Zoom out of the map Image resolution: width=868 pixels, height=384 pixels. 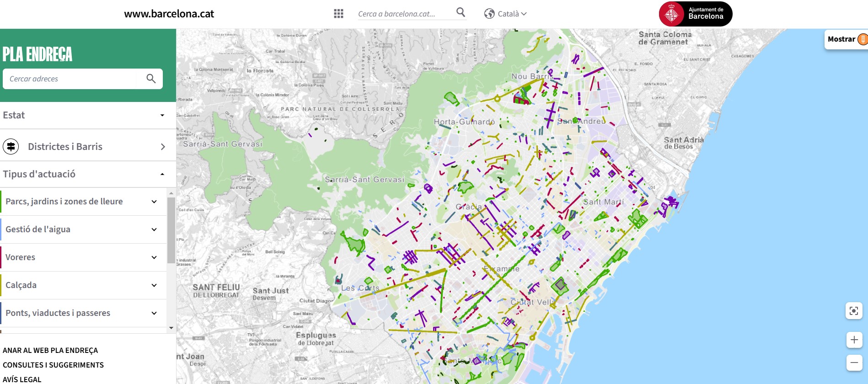(854, 363)
